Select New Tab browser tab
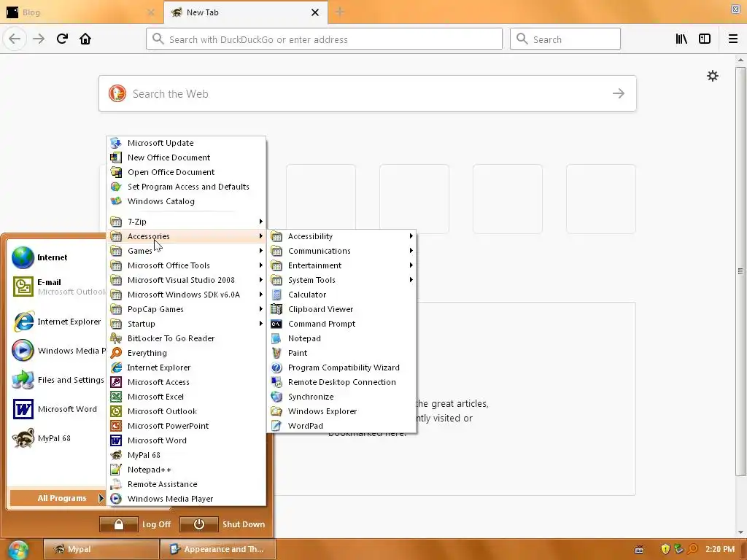 (245, 12)
